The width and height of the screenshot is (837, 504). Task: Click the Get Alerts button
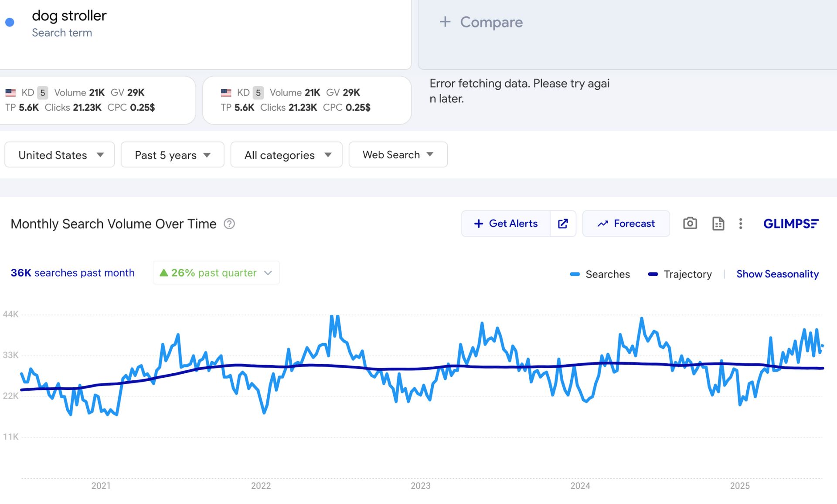[x=506, y=223]
